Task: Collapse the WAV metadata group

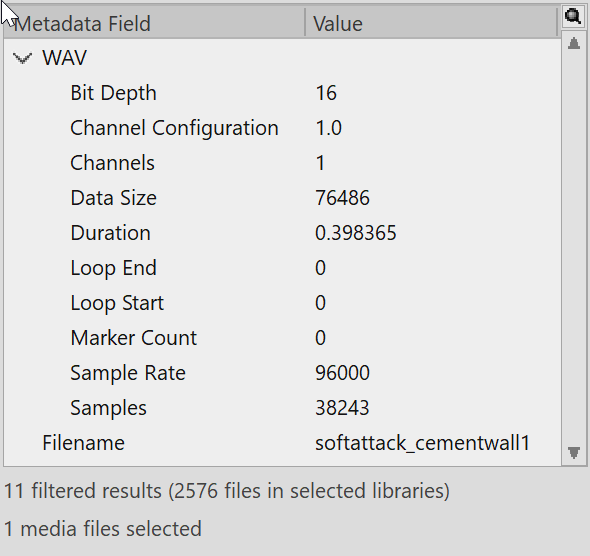Action: coord(22,58)
